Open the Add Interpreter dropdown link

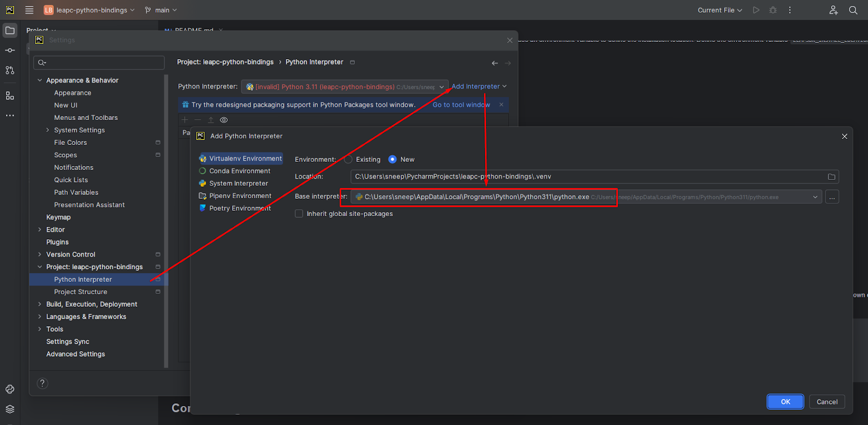479,86
